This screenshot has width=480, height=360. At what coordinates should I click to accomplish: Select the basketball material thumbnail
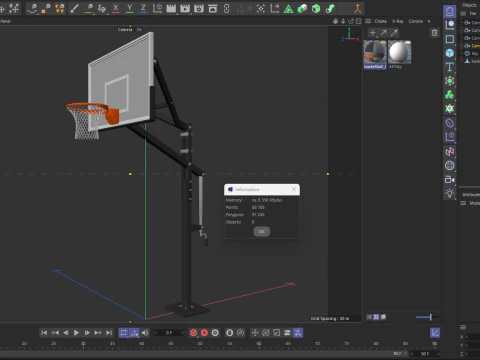pyautogui.click(x=375, y=53)
